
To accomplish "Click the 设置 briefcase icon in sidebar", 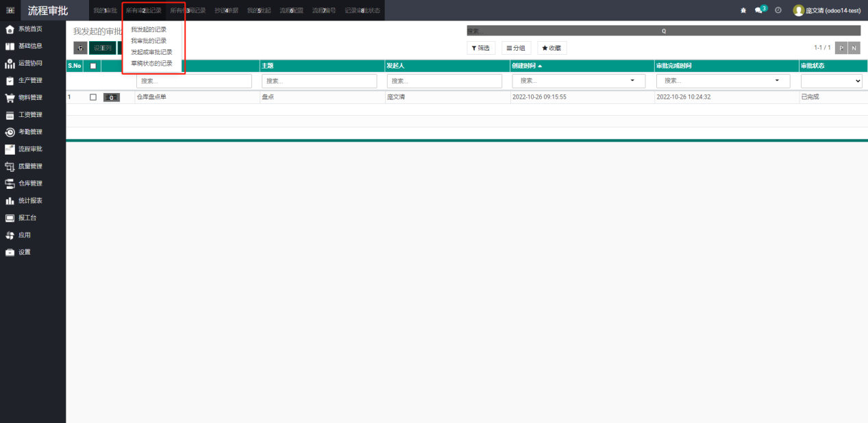I will [x=10, y=252].
